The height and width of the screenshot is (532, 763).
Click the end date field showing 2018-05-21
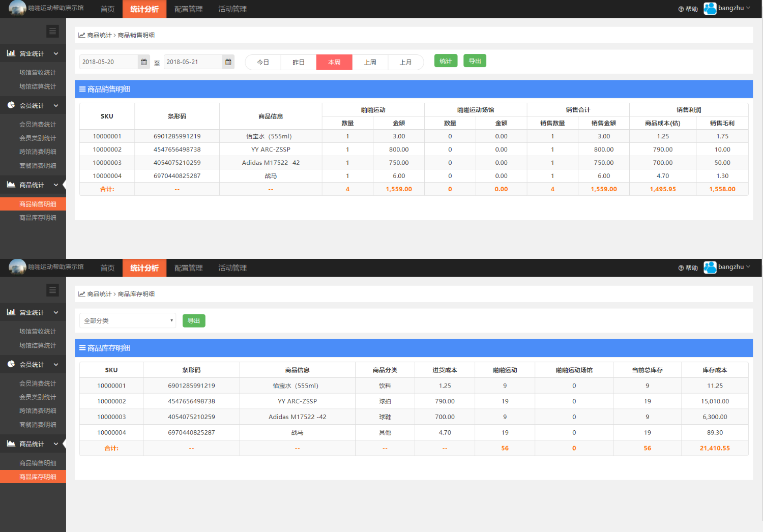coord(193,62)
